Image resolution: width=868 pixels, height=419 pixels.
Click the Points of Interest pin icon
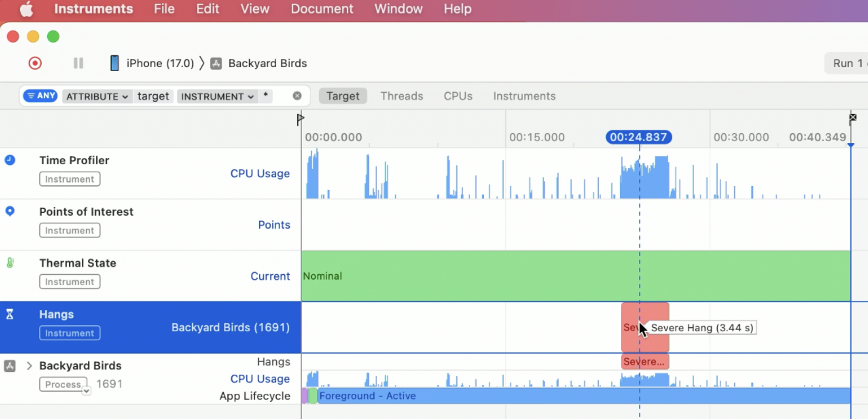coord(10,211)
